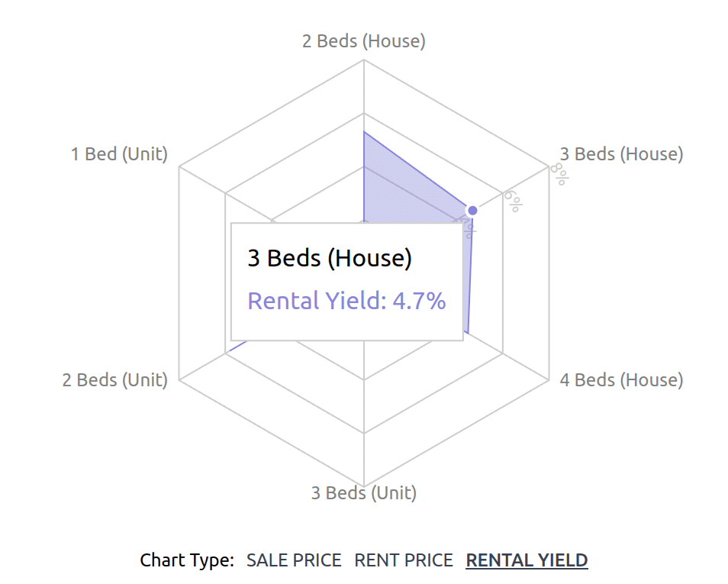Screen dimensions: 728x584
Task: Click the 3 Beds (House) axis label at right
Action: click(x=622, y=153)
